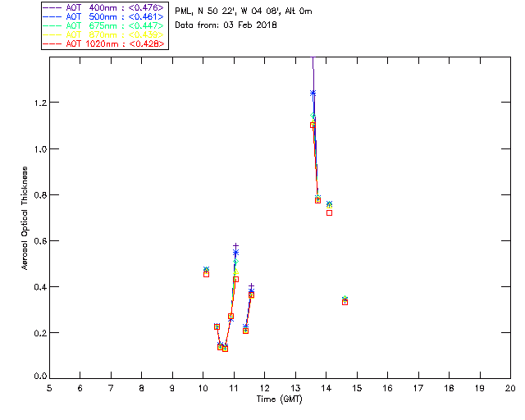Screen dimensions: 525x420
Task: Click the 400nm average value <0.476>
Action: pyautogui.click(x=146, y=7)
